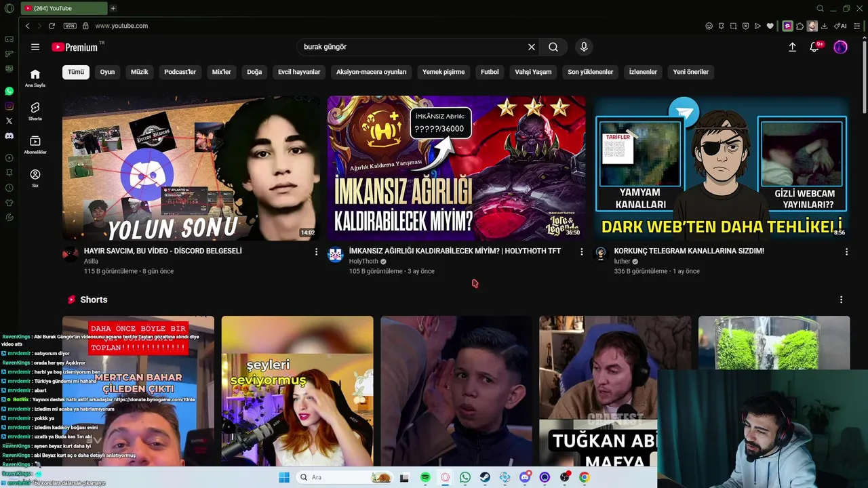The width and height of the screenshot is (868, 488).
Task: Open the AI assistant button in toolbar
Action: pyautogui.click(x=841, y=26)
